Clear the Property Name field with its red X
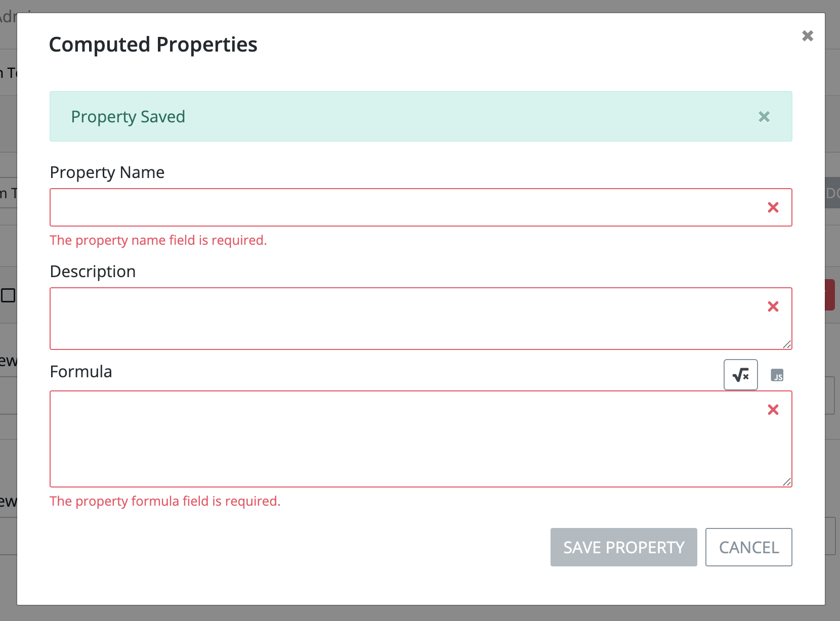Image resolution: width=840 pixels, height=621 pixels. pyautogui.click(x=773, y=207)
